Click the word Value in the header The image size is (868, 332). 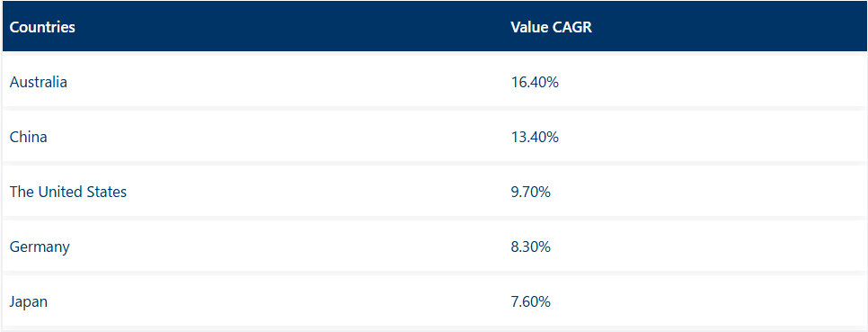pos(530,27)
